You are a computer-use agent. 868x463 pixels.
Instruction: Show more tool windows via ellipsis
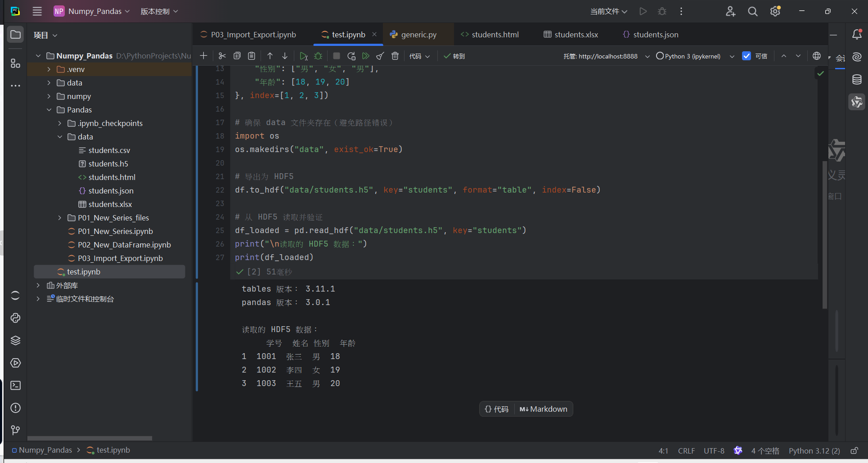(x=15, y=85)
